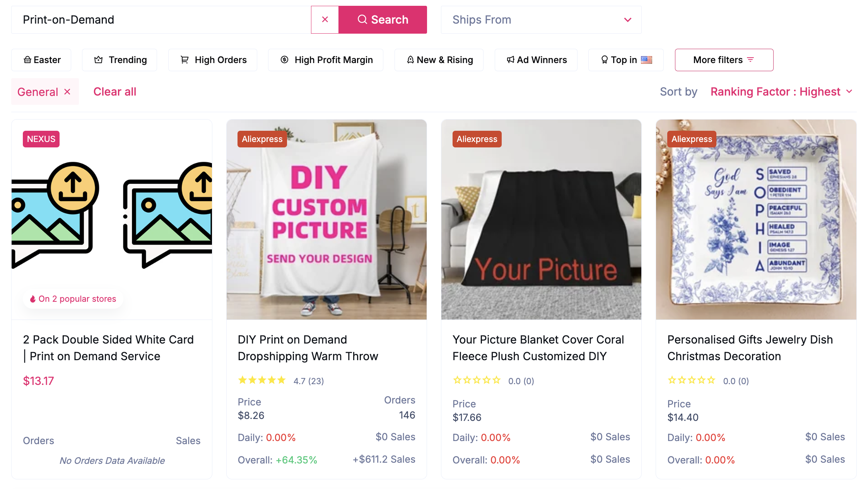Screen dimensions: 868x489
Task: Remove the General filter chip
Action: click(x=67, y=91)
